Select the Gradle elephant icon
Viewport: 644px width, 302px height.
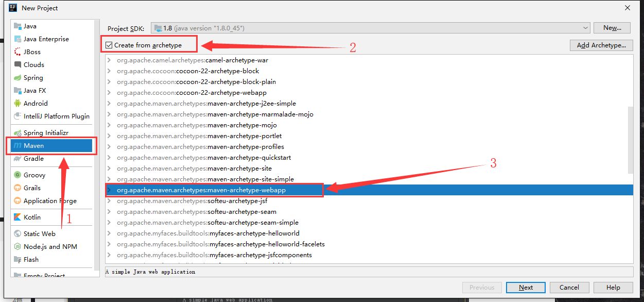click(18, 159)
